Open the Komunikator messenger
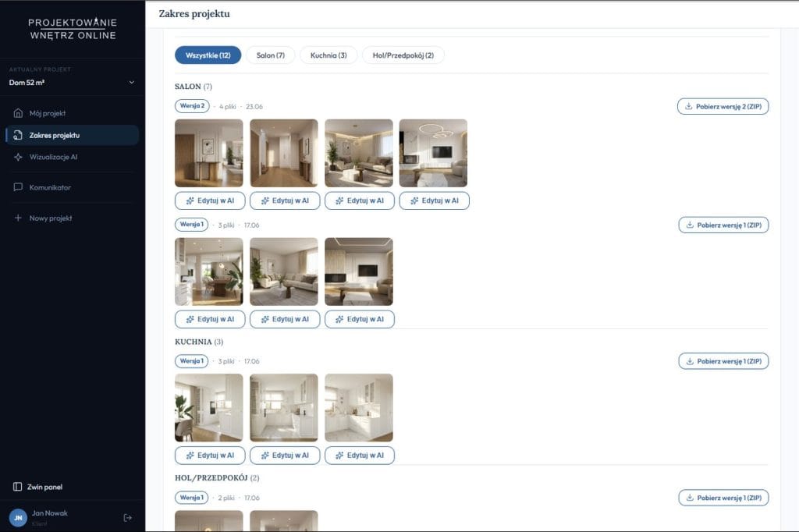799x532 pixels. [x=73, y=187]
